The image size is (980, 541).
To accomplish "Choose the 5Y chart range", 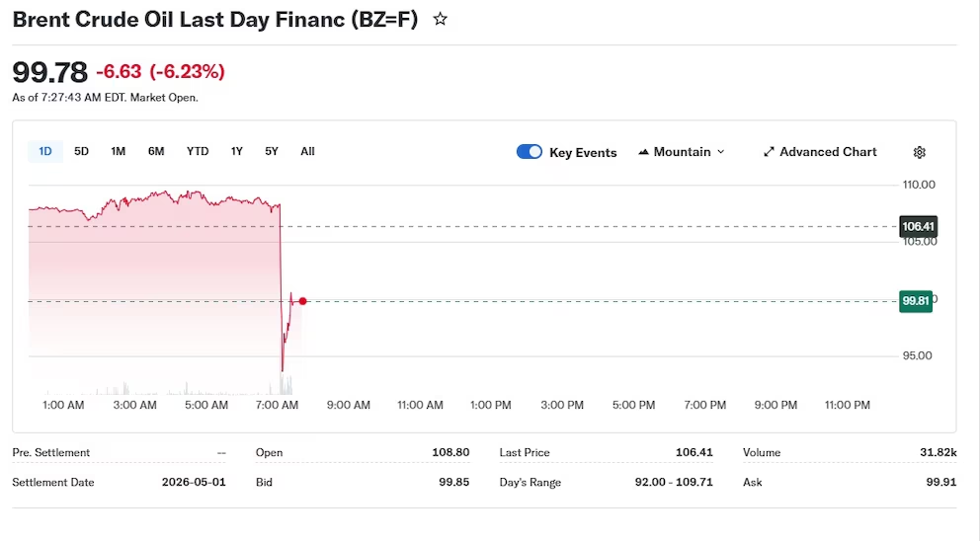I will click(x=272, y=151).
